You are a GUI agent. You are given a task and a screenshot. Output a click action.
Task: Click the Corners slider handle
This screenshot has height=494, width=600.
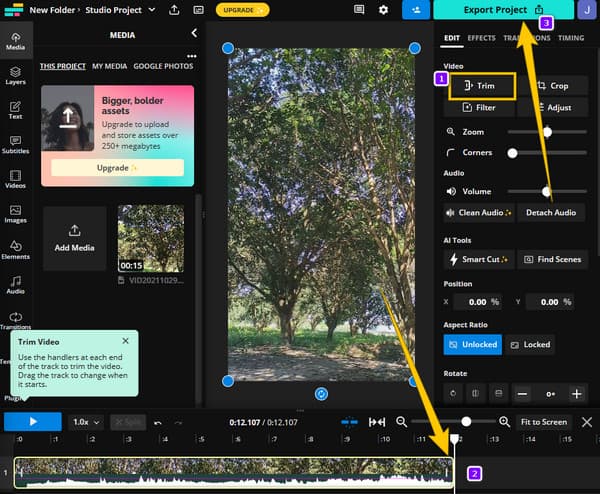(x=512, y=153)
